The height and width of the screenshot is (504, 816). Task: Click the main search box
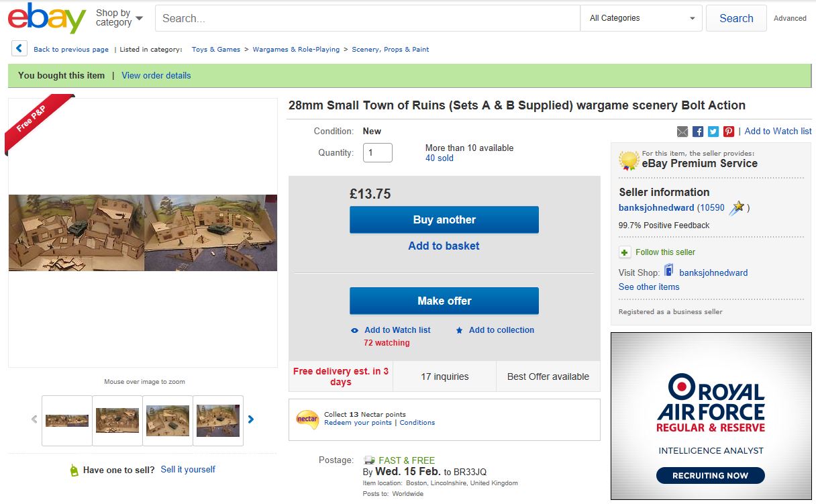[x=367, y=18]
